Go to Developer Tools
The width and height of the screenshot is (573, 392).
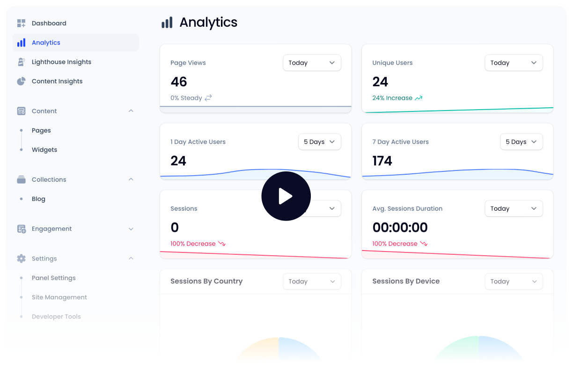(x=56, y=316)
